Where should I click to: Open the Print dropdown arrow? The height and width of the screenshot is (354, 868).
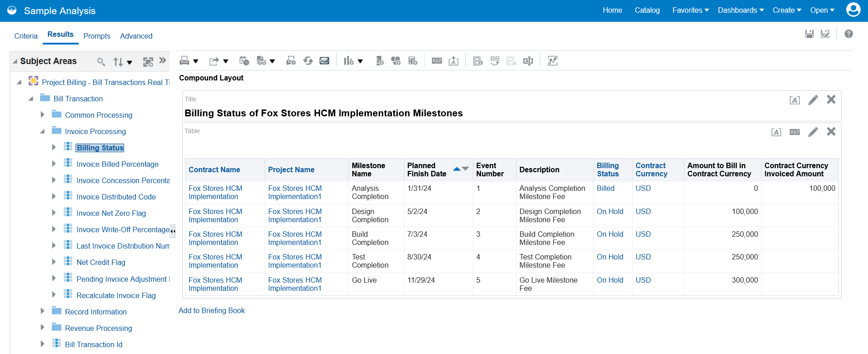coord(196,61)
